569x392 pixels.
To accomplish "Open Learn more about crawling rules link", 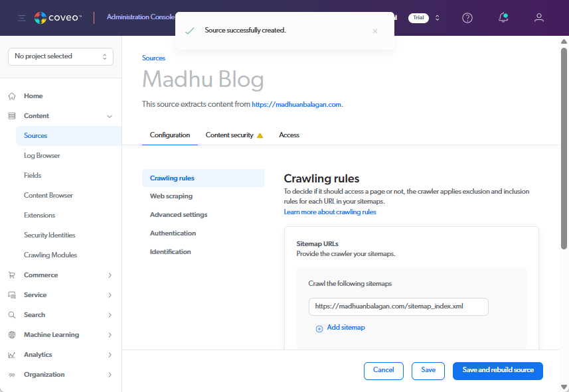I will pyautogui.click(x=330, y=212).
